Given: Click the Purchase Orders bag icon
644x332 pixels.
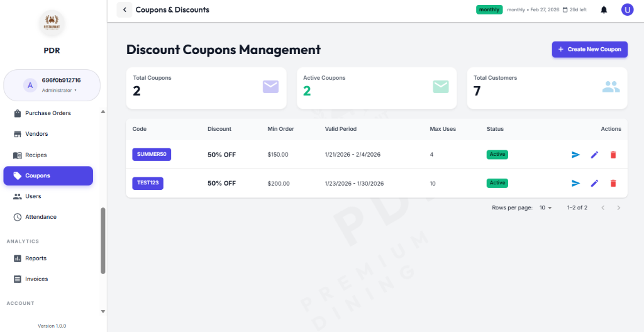Looking at the screenshot, I should [x=17, y=113].
